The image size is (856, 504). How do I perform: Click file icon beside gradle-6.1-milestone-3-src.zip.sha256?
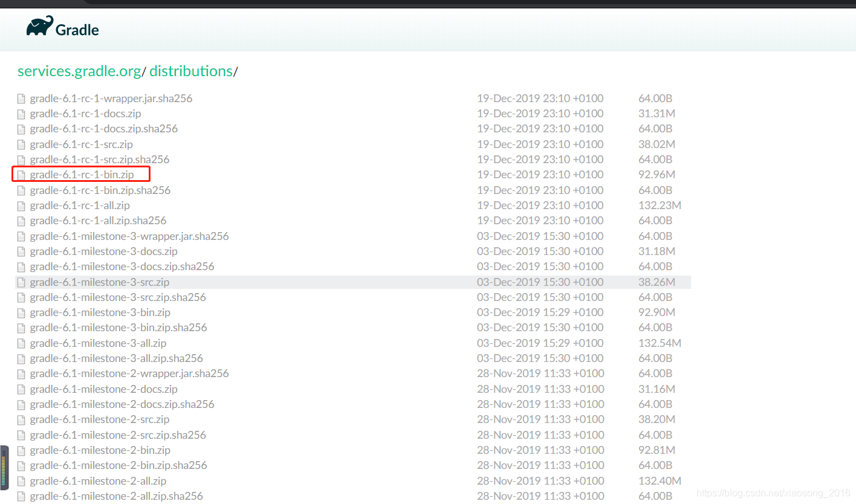click(21, 297)
